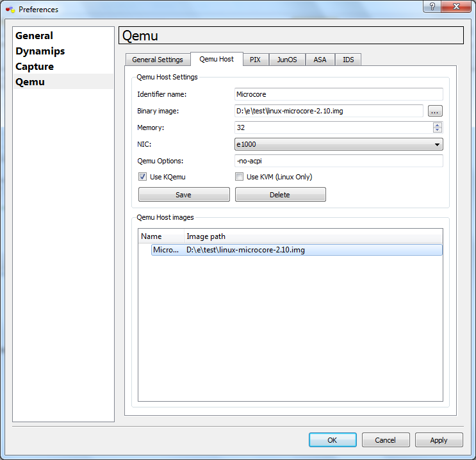Click the Identifier name field

(x=338, y=94)
